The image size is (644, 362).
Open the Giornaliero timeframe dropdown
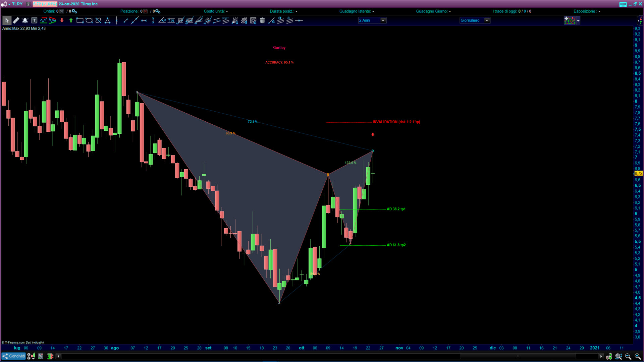click(487, 20)
